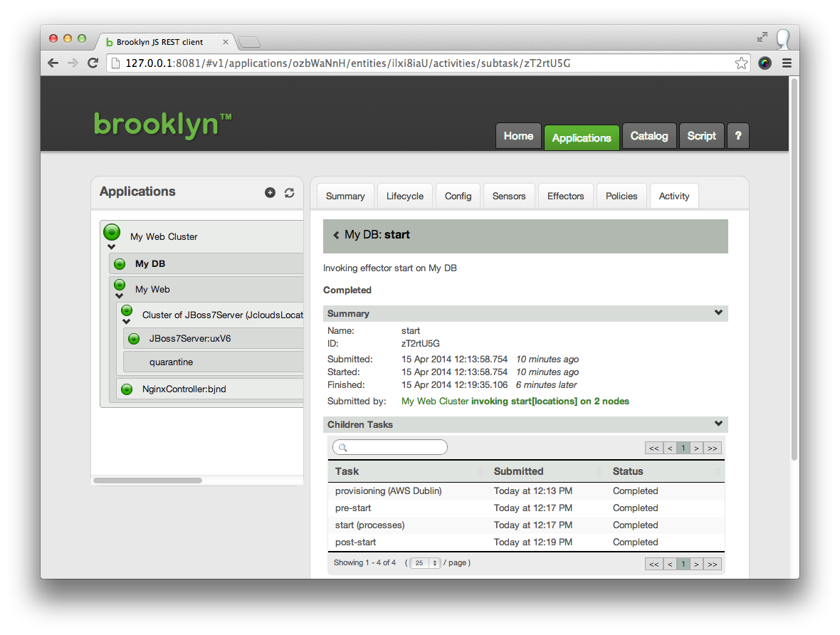840x635 pixels.
Task: Click back arrow beside My DB: start
Action: point(336,235)
